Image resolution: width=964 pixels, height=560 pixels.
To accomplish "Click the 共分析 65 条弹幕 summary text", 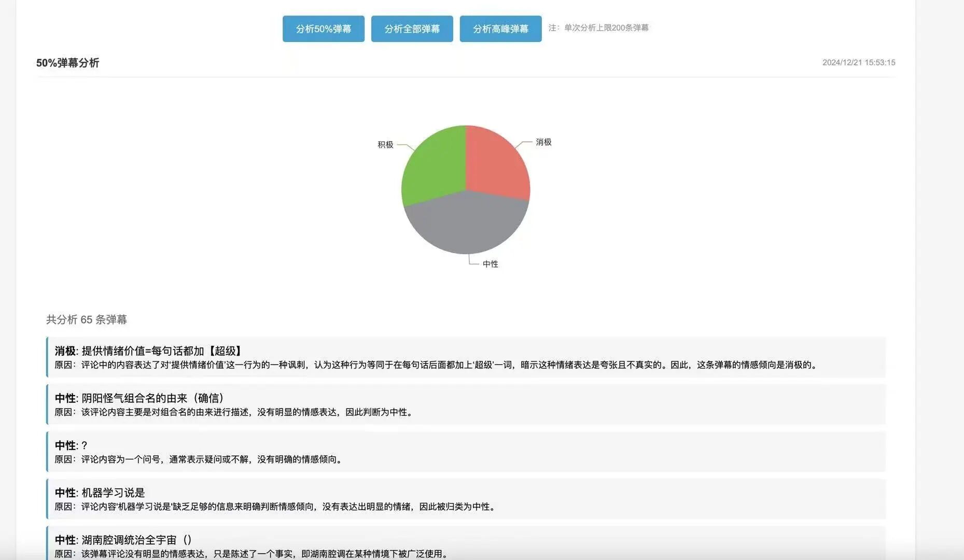I will [87, 319].
